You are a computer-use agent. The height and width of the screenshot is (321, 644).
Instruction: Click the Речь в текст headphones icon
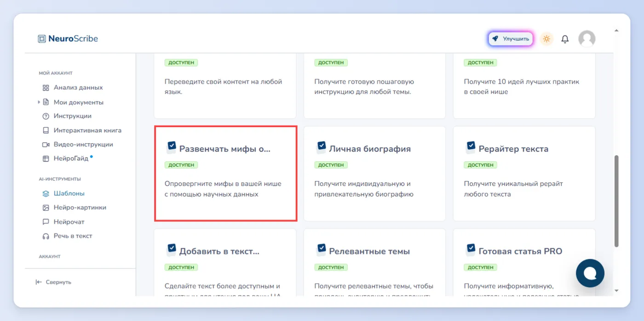(x=46, y=236)
